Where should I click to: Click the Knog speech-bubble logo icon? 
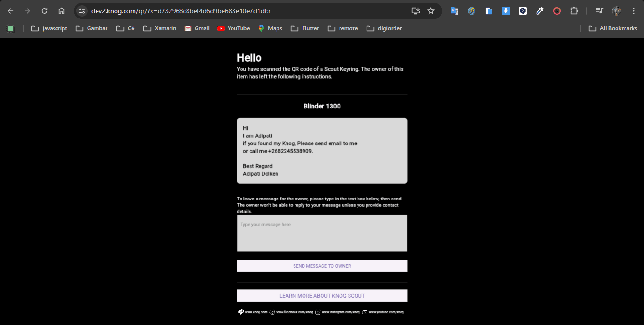241,312
